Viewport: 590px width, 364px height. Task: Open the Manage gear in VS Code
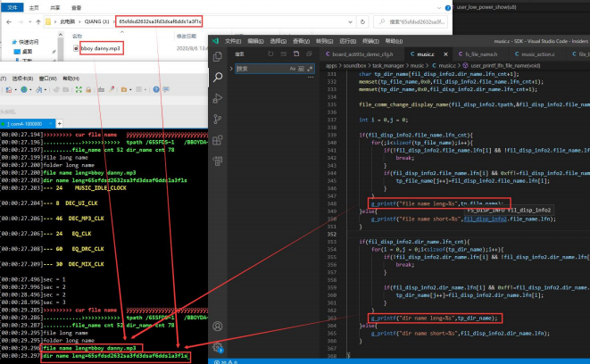click(218, 347)
